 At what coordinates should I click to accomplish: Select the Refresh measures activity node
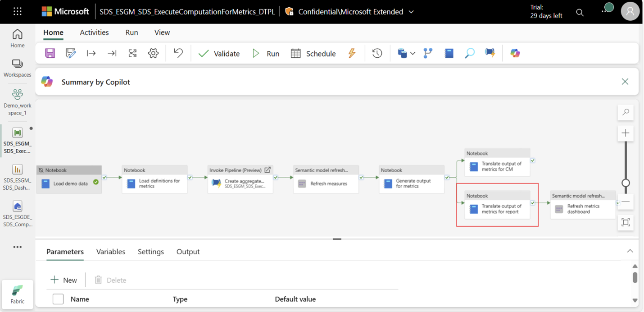(326, 179)
